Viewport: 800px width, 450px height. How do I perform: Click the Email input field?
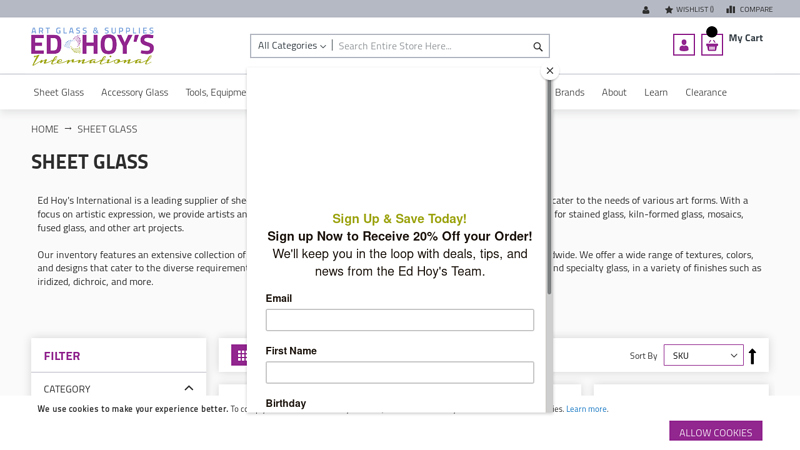399,320
